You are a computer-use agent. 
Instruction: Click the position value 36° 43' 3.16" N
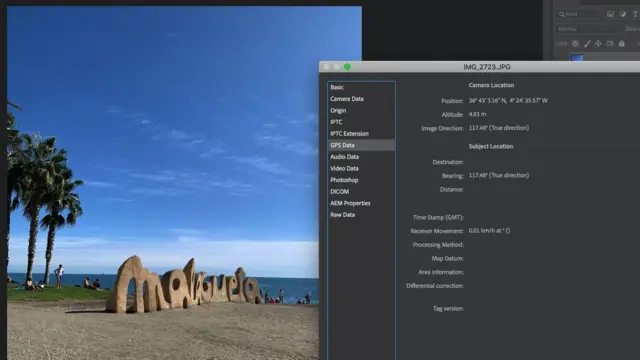pyautogui.click(x=487, y=100)
